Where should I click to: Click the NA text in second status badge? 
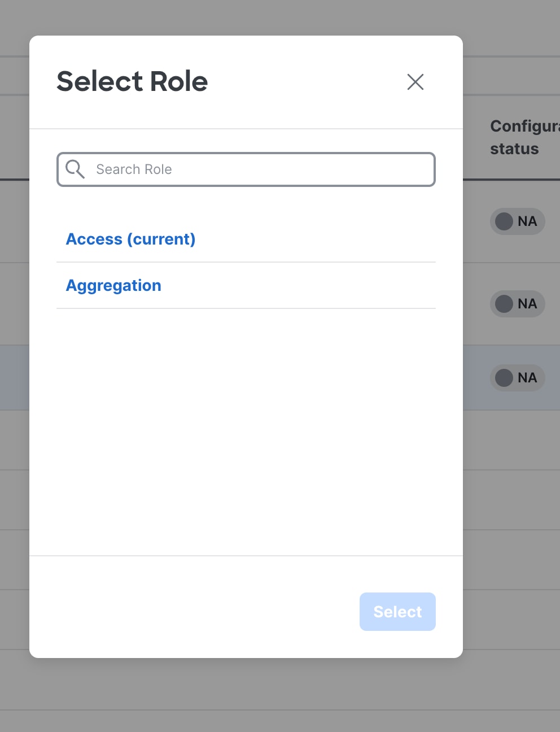tap(527, 304)
